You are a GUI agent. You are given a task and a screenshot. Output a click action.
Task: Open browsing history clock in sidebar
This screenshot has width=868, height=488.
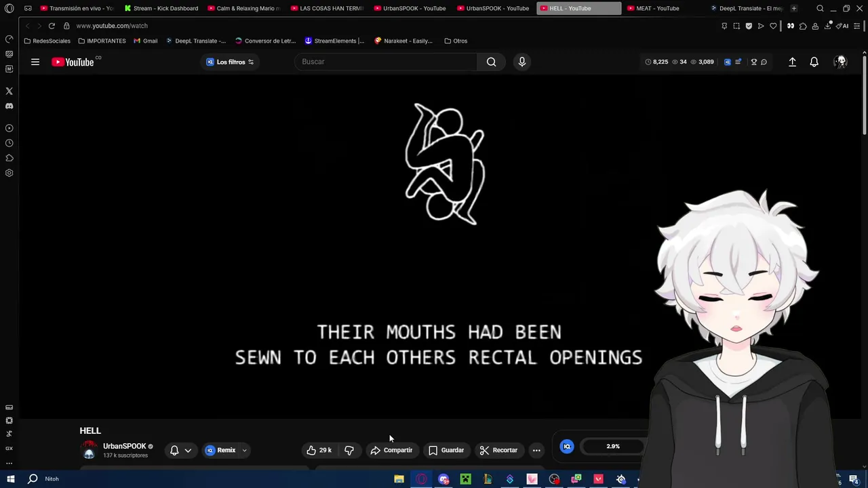point(9,143)
